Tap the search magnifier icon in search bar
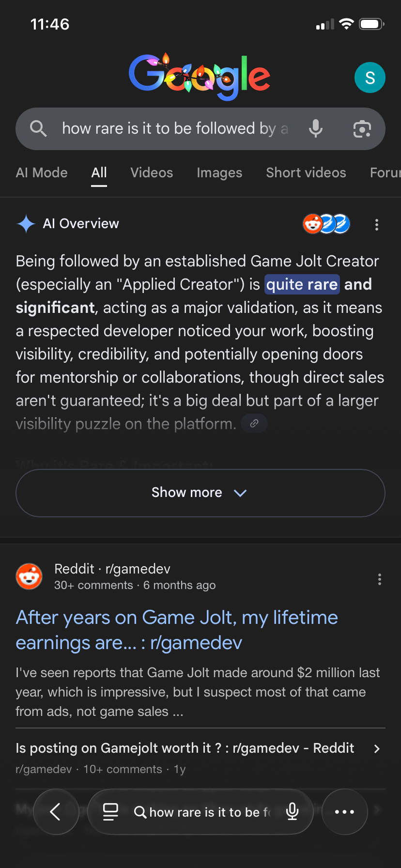 38,129
